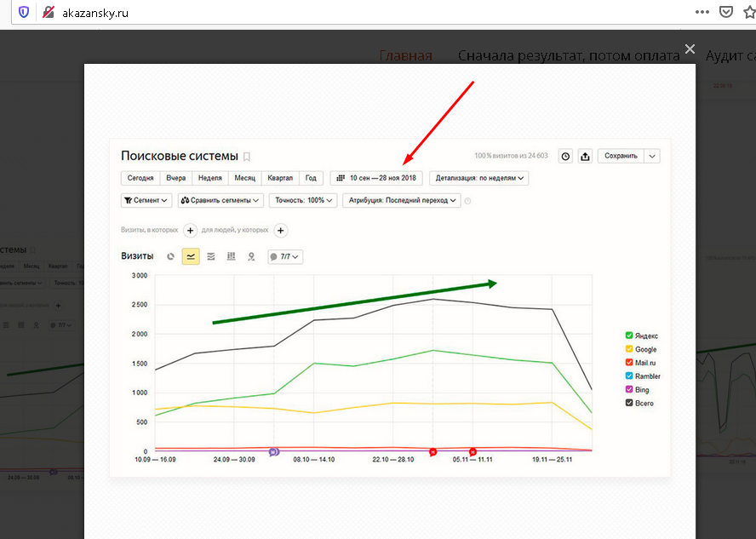
Task: Expand arrow next to Сохранить
Action: point(652,156)
